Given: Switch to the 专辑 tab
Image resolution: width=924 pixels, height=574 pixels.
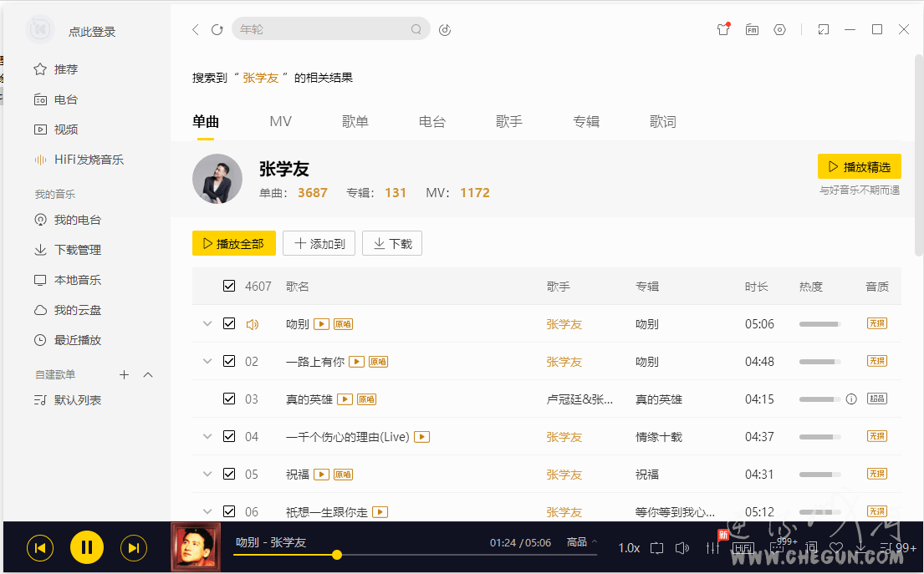Looking at the screenshot, I should coord(586,122).
